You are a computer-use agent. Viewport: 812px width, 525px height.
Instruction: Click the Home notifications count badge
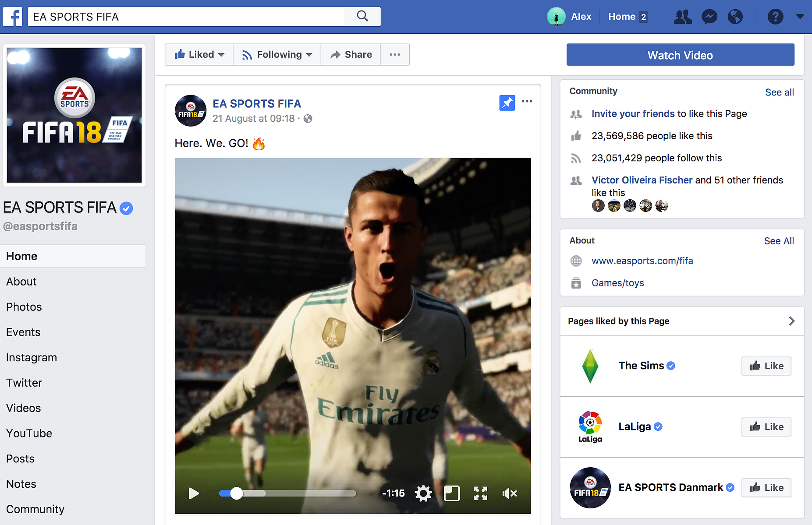point(643,17)
